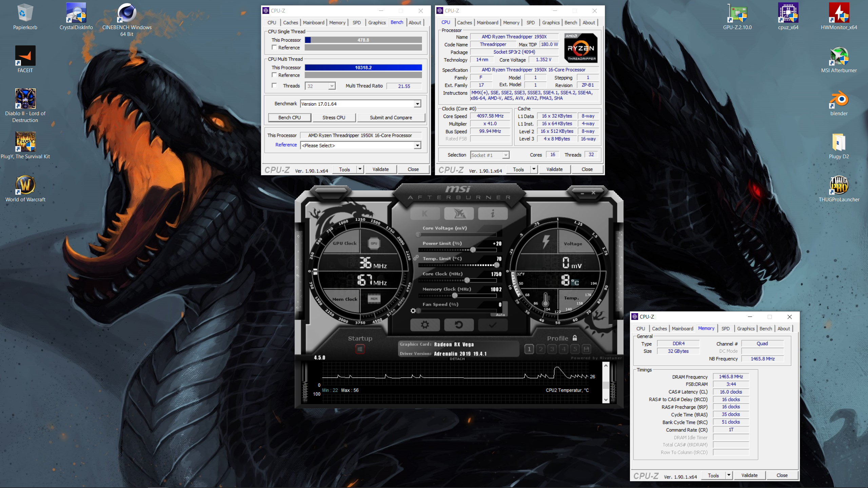The height and width of the screenshot is (488, 868).
Task: Open Tools dropdown arrow in Memory CPU-Z window
Action: (729, 475)
